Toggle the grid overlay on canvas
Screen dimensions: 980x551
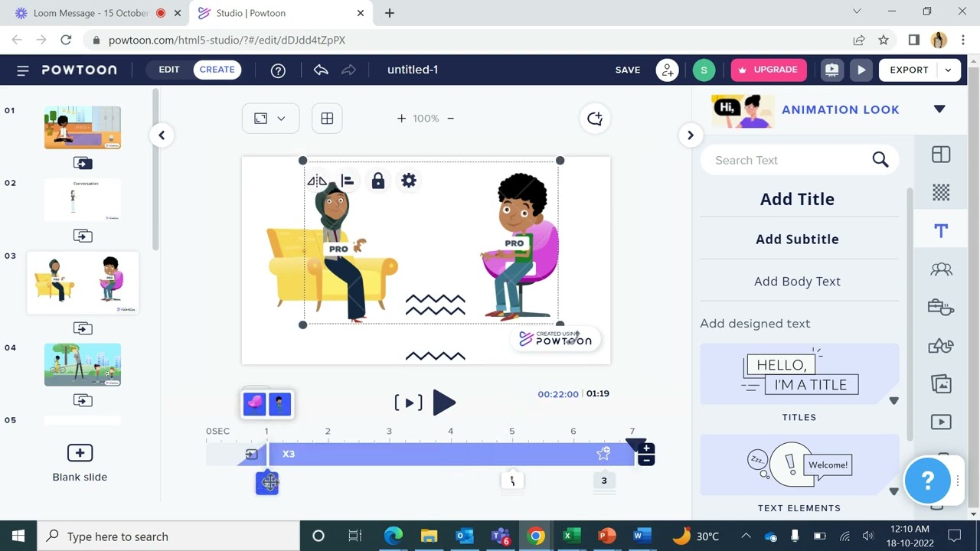[x=327, y=119]
